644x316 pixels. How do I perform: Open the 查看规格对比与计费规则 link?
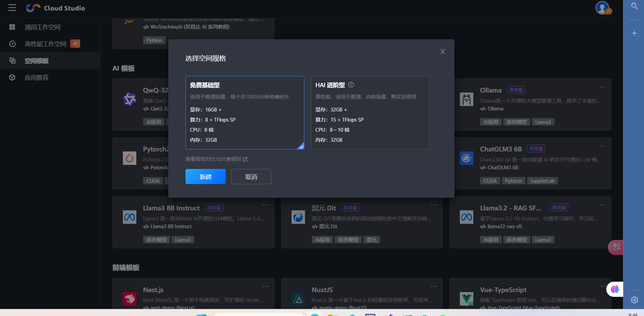216,159
